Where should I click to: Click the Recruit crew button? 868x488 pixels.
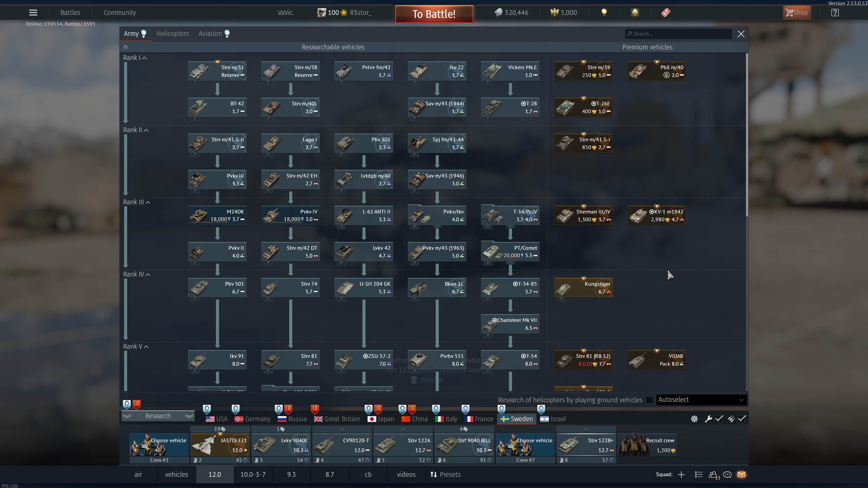pos(647,445)
